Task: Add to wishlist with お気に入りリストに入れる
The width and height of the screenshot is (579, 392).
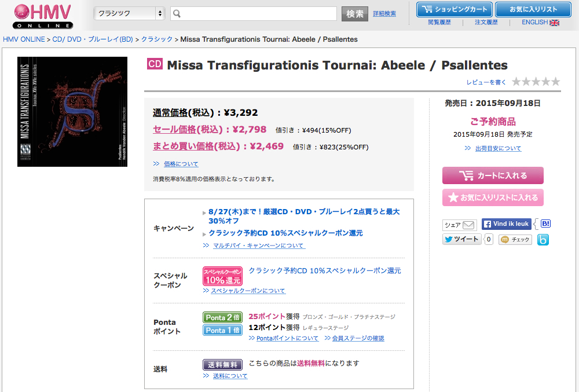Action: 493,197
